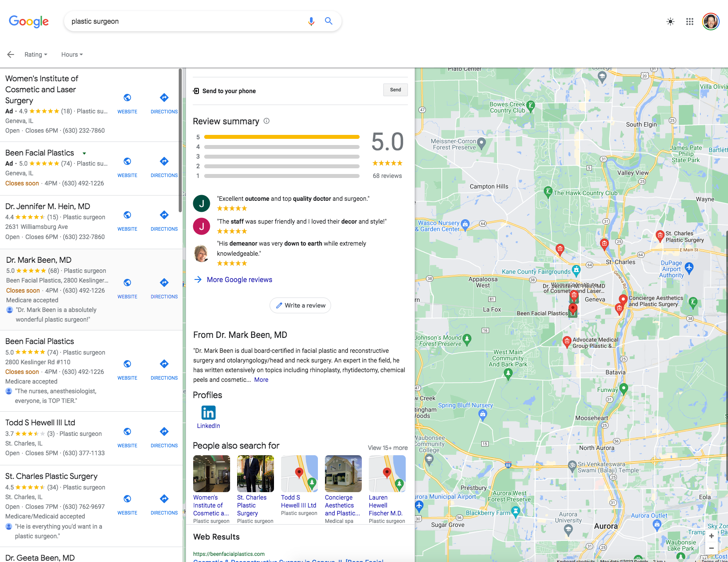Open More Google reviews link

239,279
